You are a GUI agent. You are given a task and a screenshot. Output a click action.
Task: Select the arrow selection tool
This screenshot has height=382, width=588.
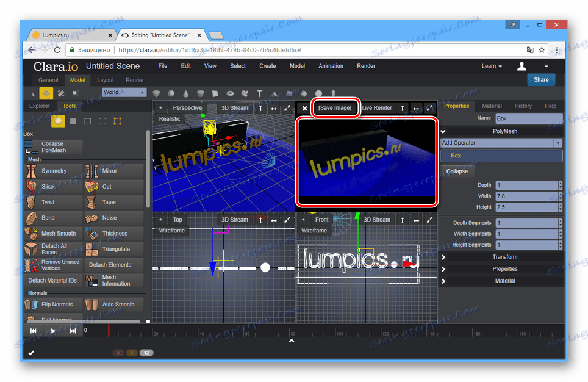pyautogui.click(x=32, y=93)
